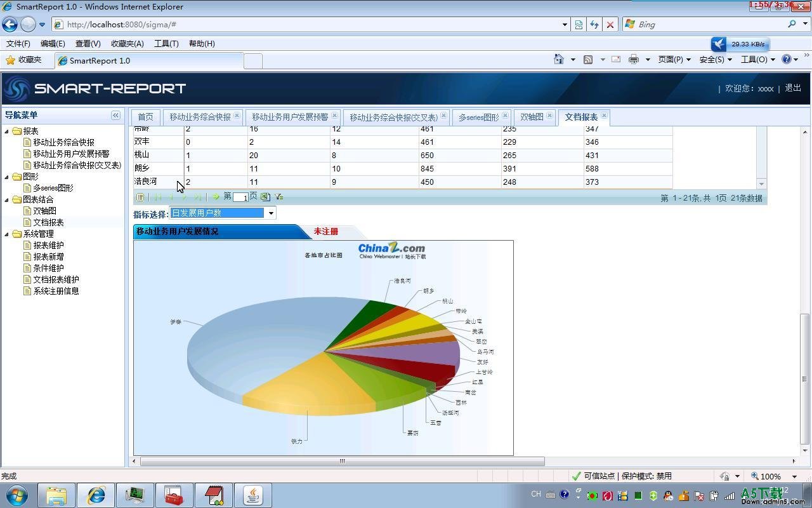Collapse the 导航菜单 navigation panel
Image resolution: width=812 pixels, height=508 pixels.
pos(115,115)
